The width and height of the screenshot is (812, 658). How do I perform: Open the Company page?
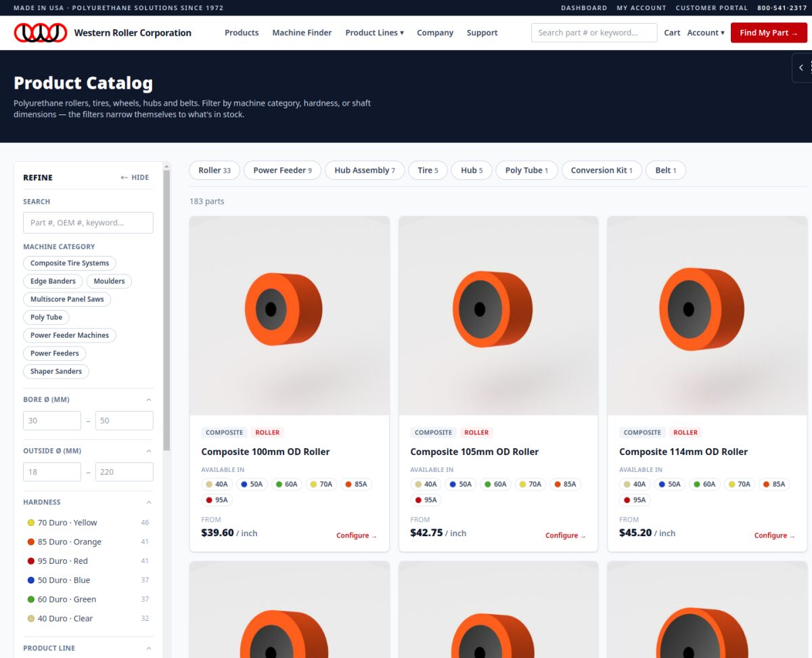coord(435,32)
